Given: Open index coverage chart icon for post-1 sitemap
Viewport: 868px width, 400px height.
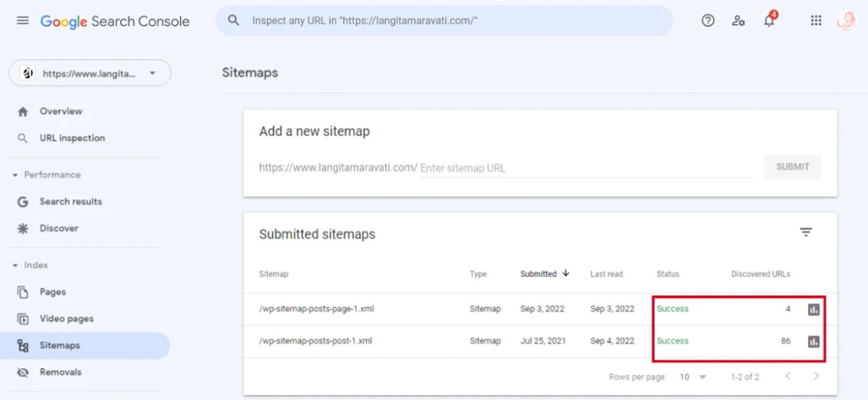Looking at the screenshot, I should 814,341.
